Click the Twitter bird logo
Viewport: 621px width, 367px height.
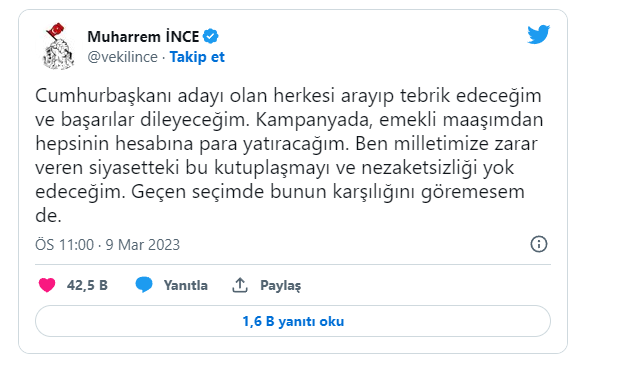pyautogui.click(x=539, y=34)
